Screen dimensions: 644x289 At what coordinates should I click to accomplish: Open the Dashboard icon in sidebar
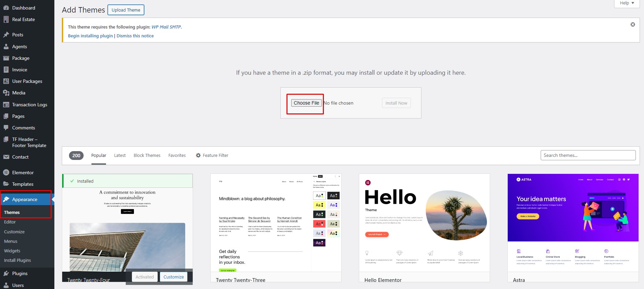click(6, 8)
